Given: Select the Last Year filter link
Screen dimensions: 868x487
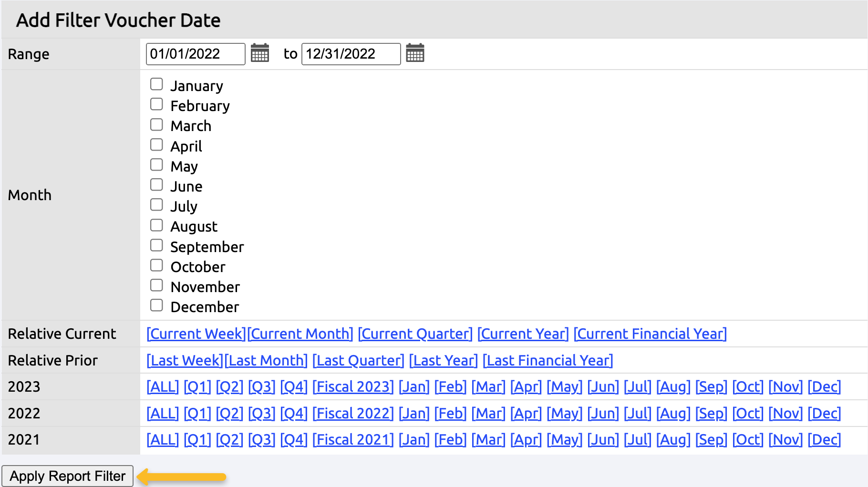Looking at the screenshot, I should [x=443, y=361].
